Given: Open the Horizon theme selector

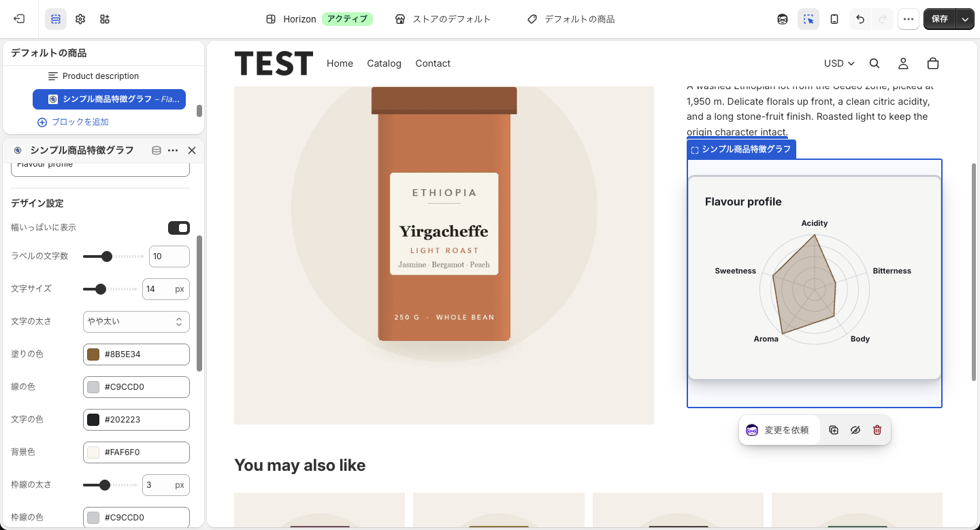Looking at the screenshot, I should tap(318, 19).
